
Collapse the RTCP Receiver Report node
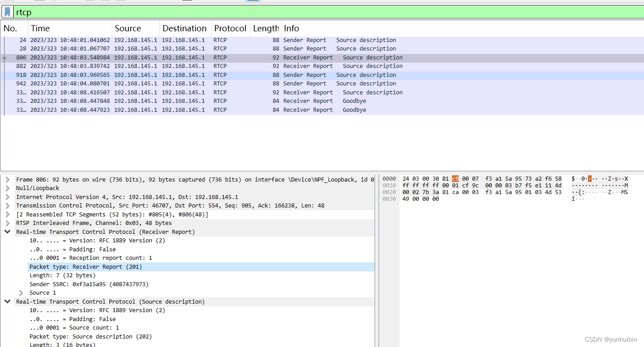(x=7, y=232)
